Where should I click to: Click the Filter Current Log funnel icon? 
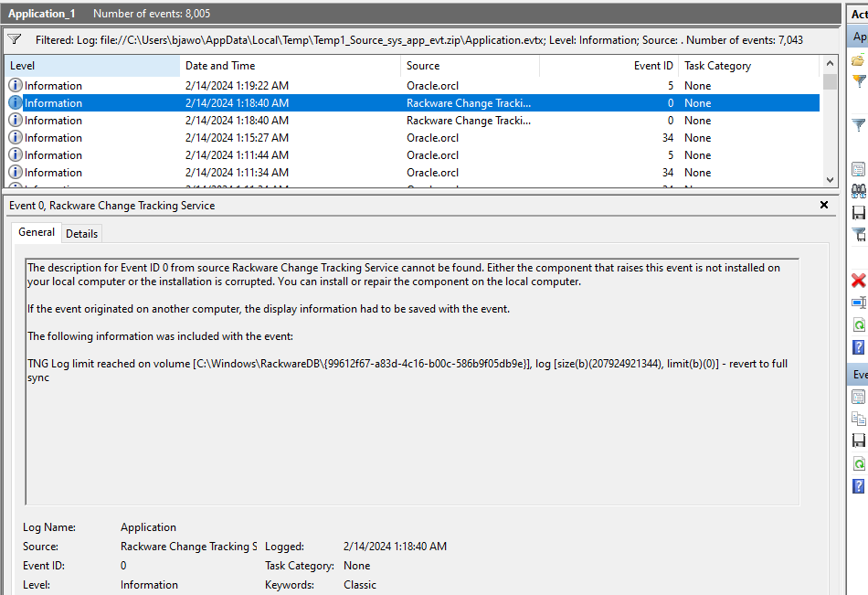[x=859, y=125]
